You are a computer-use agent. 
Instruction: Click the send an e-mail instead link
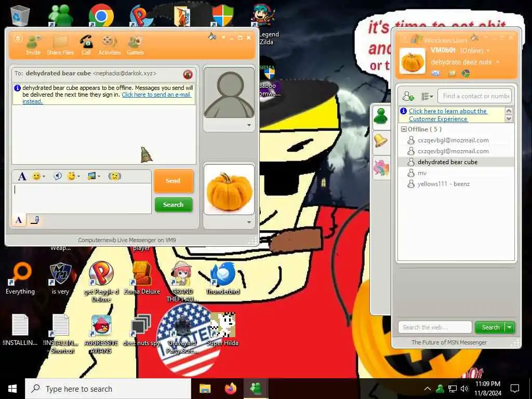point(156,95)
